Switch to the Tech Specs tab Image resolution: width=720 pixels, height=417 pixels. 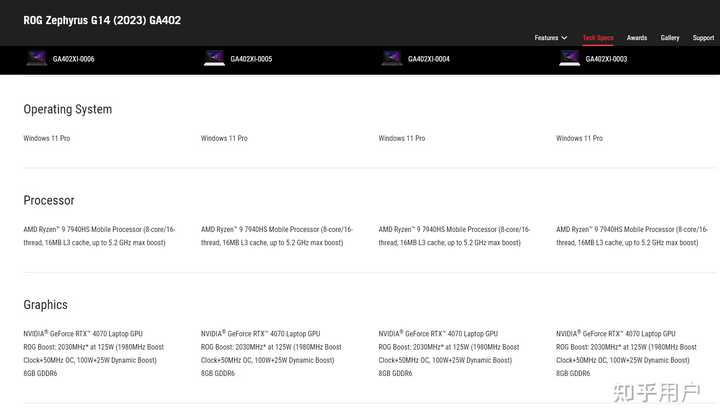pyautogui.click(x=598, y=38)
